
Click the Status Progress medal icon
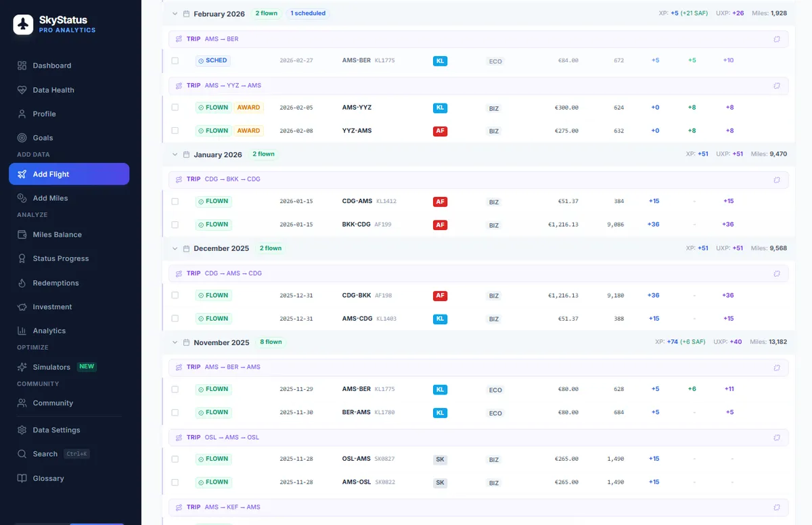coord(22,258)
